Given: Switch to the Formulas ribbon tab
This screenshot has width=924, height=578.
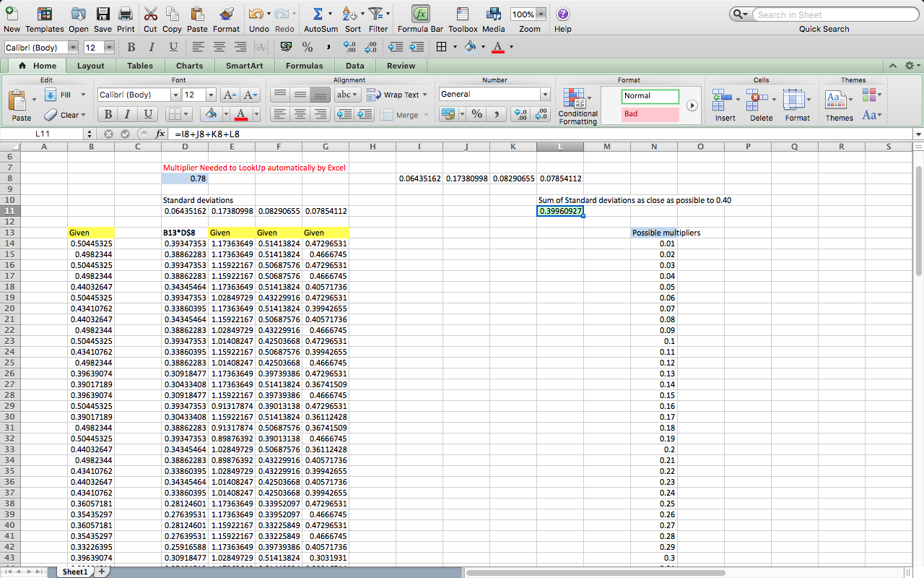Looking at the screenshot, I should [304, 65].
